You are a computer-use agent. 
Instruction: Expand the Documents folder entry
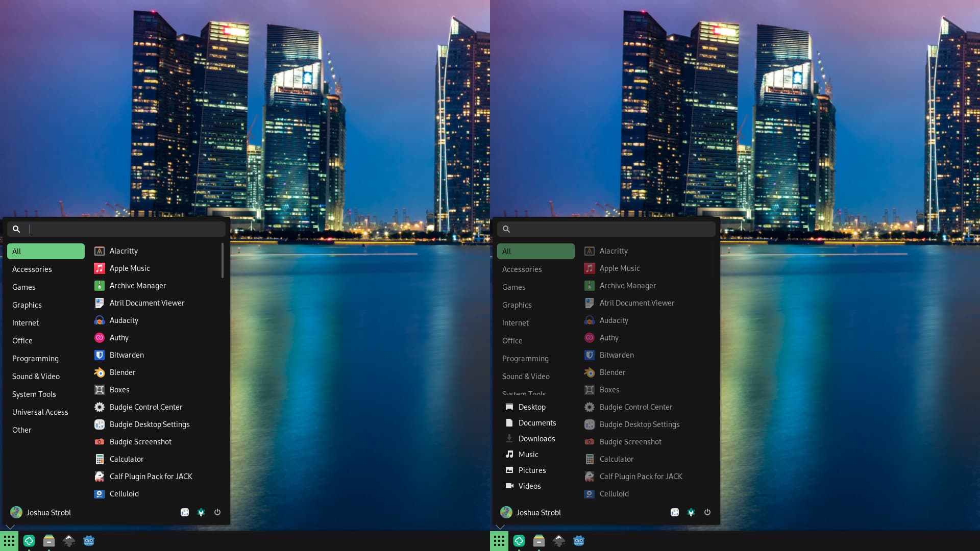536,423
